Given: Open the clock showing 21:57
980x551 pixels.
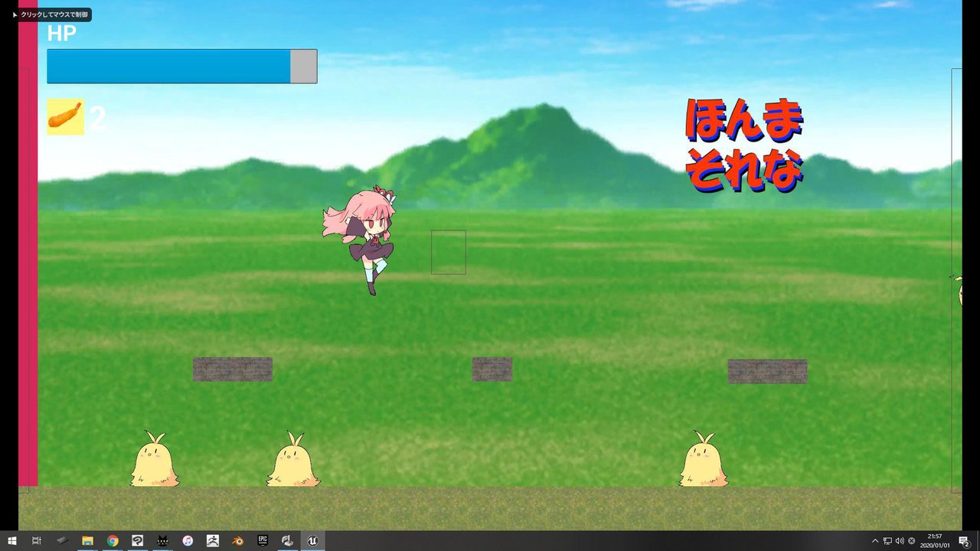Looking at the screenshot, I should click(x=935, y=541).
